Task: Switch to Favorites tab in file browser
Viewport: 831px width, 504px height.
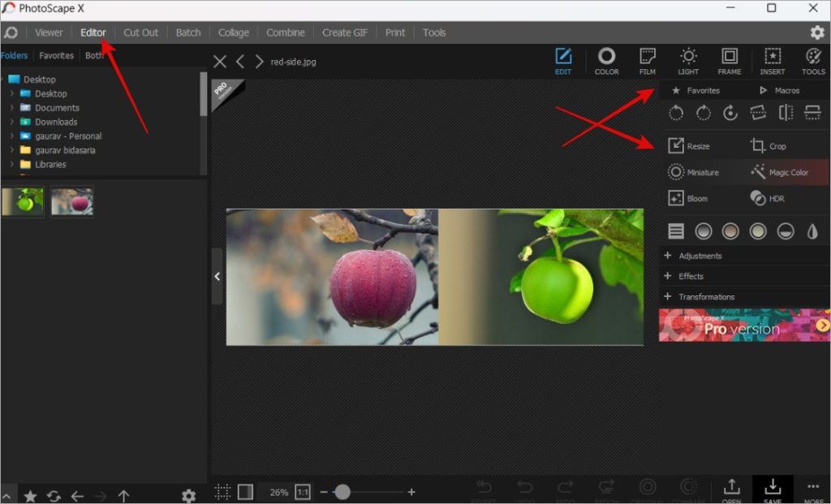Action: [56, 55]
